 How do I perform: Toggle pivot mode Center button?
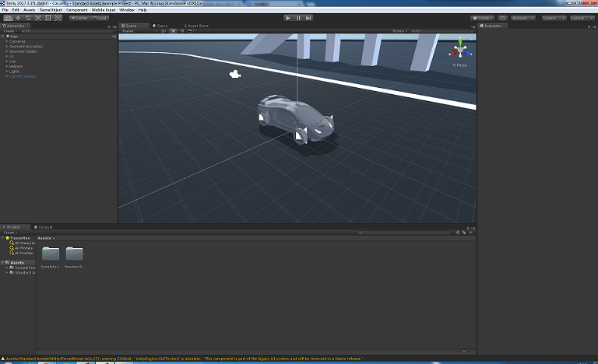80,17
